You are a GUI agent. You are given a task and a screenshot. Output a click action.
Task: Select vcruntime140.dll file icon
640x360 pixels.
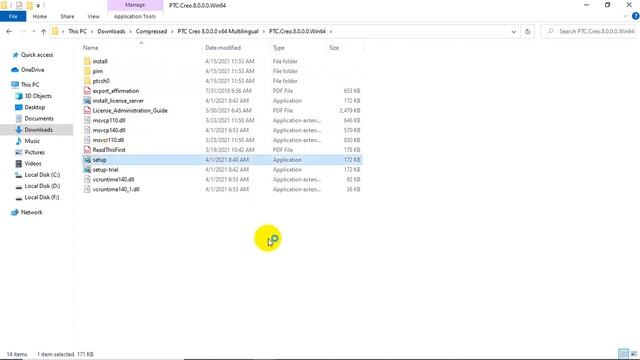[x=87, y=179]
